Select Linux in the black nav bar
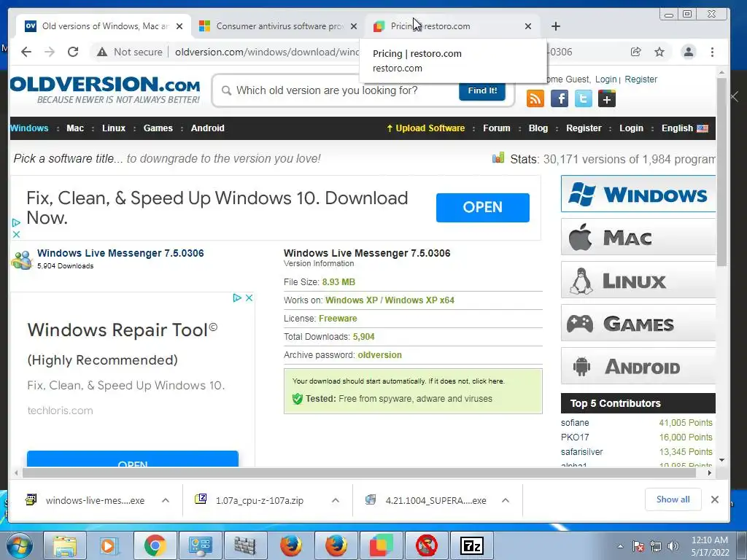The width and height of the screenshot is (747, 560). click(114, 128)
